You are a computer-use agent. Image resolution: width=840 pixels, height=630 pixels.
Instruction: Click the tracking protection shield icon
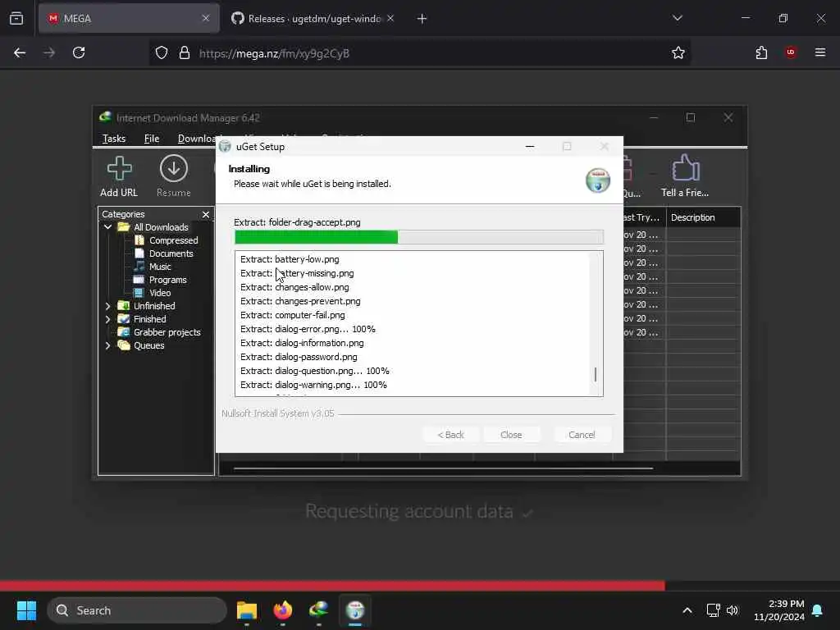point(162,53)
